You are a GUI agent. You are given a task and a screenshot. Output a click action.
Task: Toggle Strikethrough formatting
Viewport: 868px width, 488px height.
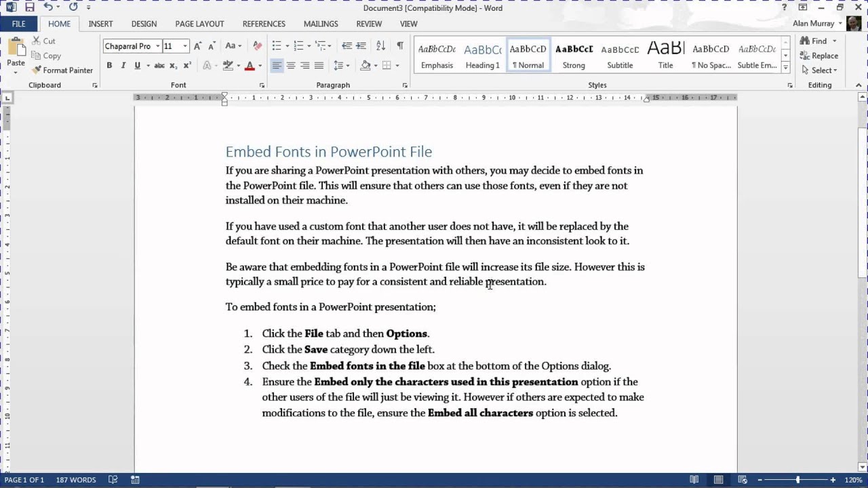click(x=159, y=66)
